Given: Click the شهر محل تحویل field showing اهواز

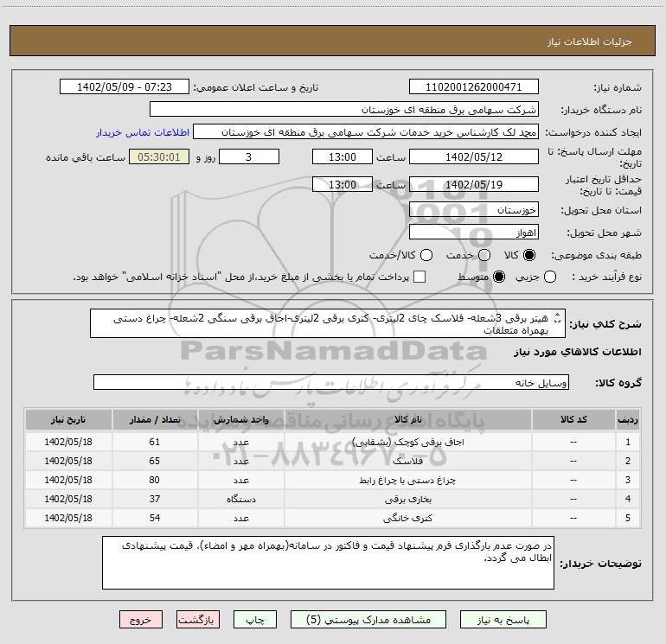Looking at the screenshot, I should click(x=473, y=233).
